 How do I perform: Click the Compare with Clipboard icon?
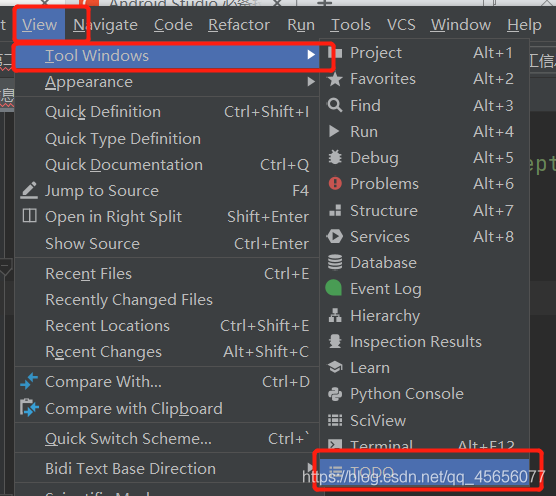click(x=29, y=408)
